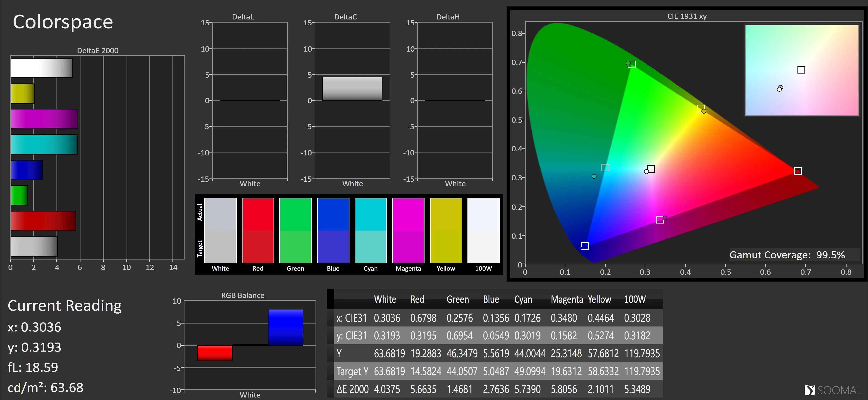
Task: Select the green DeltaE 2000 bar
Action: 19,195
